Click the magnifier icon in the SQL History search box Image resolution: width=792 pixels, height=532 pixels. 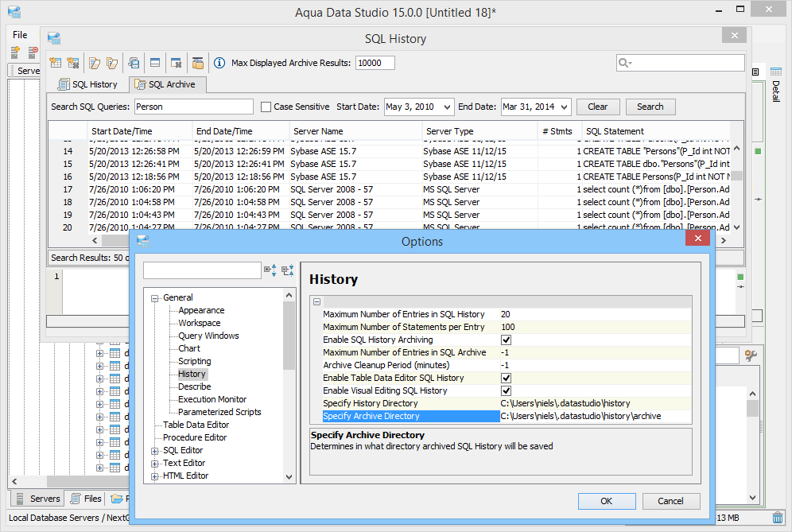pyautogui.click(x=625, y=63)
